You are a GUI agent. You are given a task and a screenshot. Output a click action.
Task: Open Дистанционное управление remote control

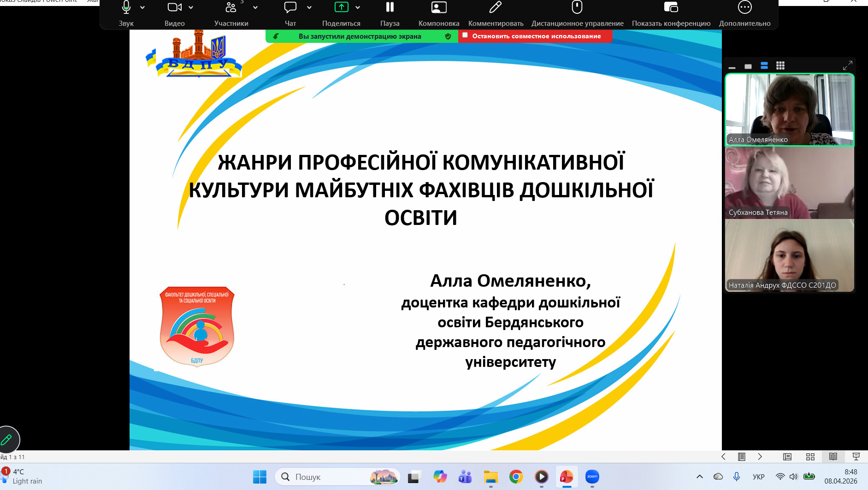click(x=577, y=8)
